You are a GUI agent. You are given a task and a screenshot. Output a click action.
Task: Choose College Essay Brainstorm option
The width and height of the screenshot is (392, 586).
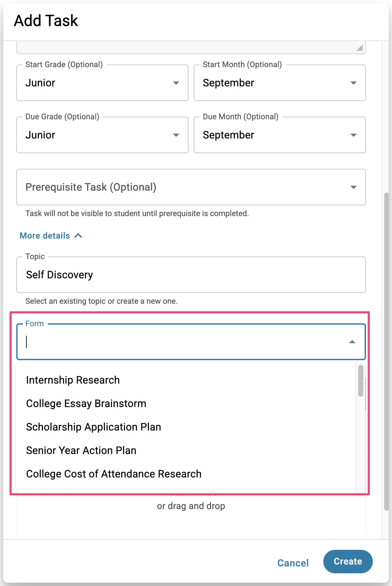pos(86,403)
